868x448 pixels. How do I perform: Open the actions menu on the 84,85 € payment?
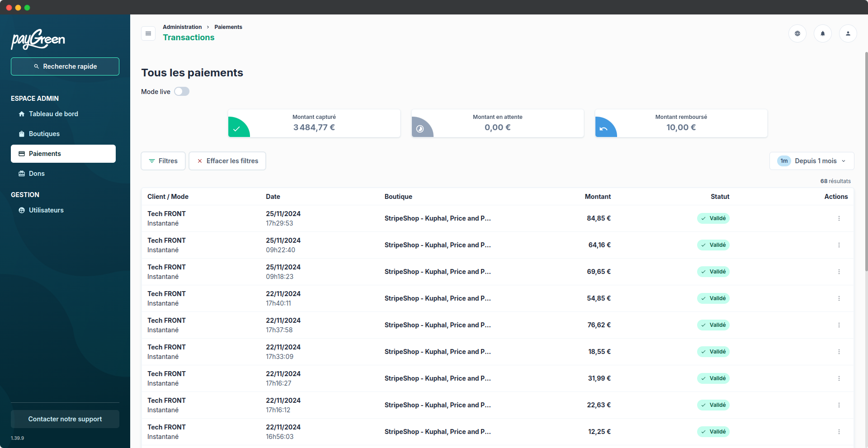[839, 218]
